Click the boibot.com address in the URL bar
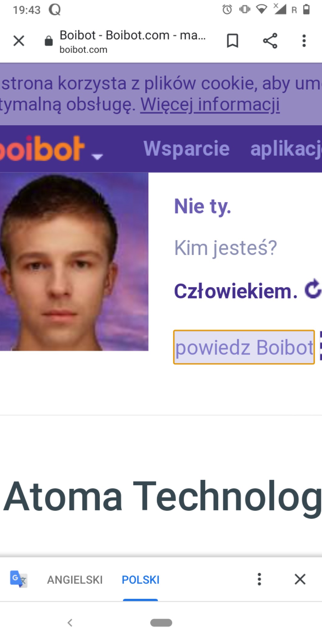Image resolution: width=322 pixels, height=644 pixels. click(x=83, y=50)
